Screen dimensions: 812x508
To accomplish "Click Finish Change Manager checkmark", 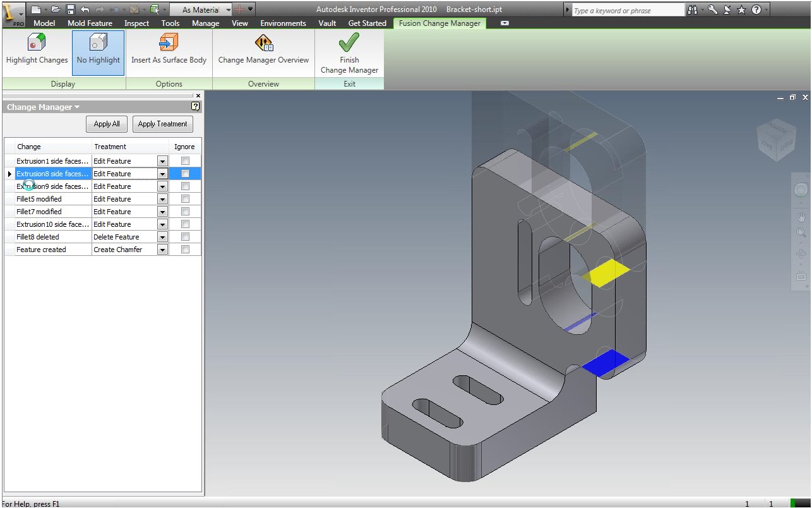I will pyautogui.click(x=349, y=43).
